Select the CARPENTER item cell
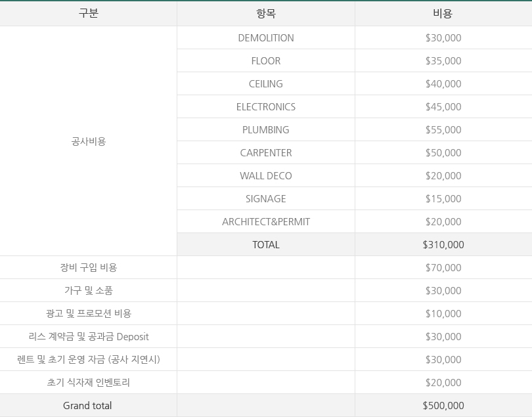The height and width of the screenshot is (417, 532). (x=266, y=153)
